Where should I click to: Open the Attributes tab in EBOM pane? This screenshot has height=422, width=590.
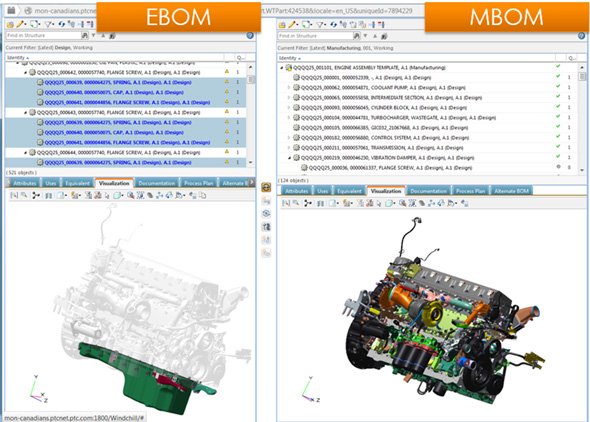[x=24, y=183]
